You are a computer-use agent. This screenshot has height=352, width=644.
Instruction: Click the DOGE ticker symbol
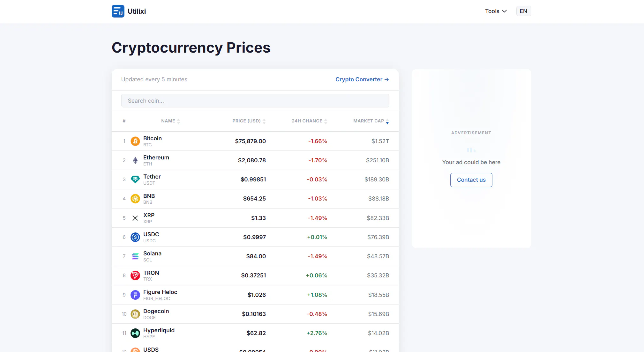(x=149, y=318)
